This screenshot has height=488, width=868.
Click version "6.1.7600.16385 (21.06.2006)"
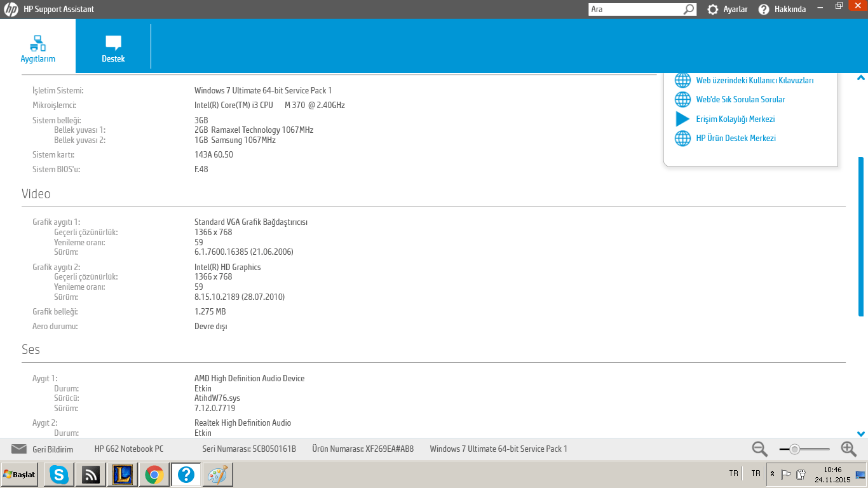click(x=244, y=252)
